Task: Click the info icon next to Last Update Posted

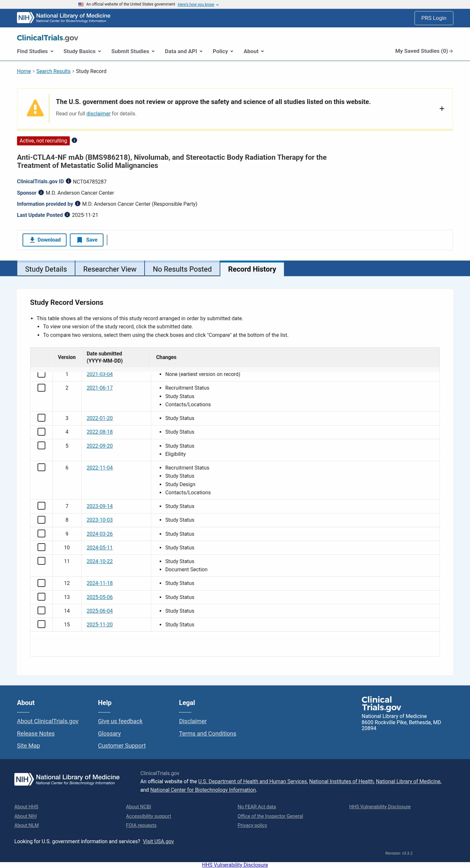Action: pos(67,215)
